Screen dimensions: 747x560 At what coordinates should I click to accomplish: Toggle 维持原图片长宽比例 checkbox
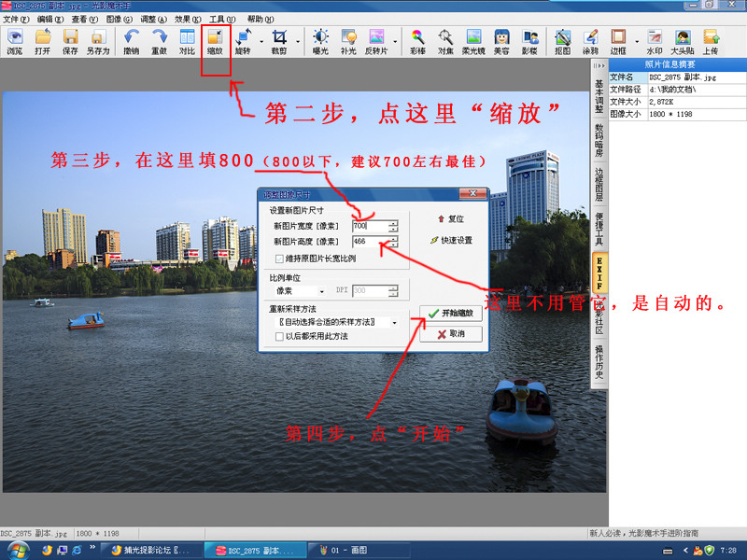[x=279, y=259]
